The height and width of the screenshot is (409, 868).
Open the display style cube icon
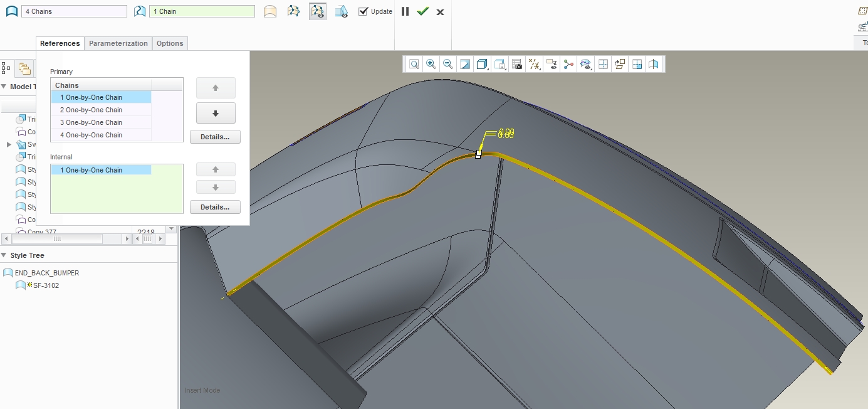click(483, 64)
